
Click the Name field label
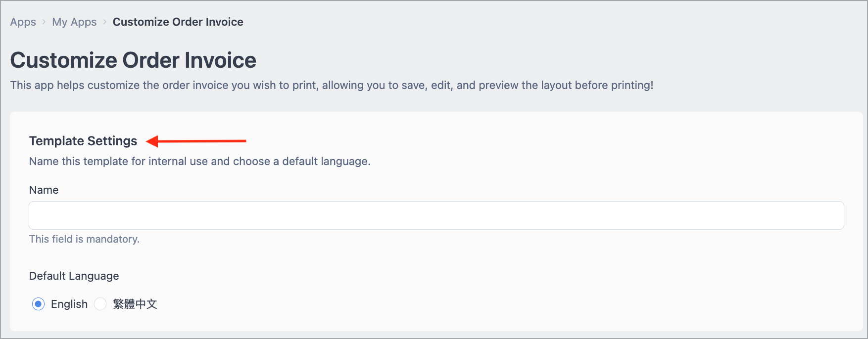[44, 190]
